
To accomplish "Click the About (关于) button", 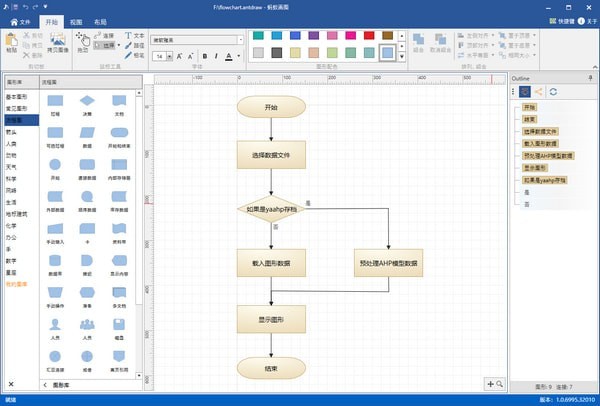I will click(587, 21).
